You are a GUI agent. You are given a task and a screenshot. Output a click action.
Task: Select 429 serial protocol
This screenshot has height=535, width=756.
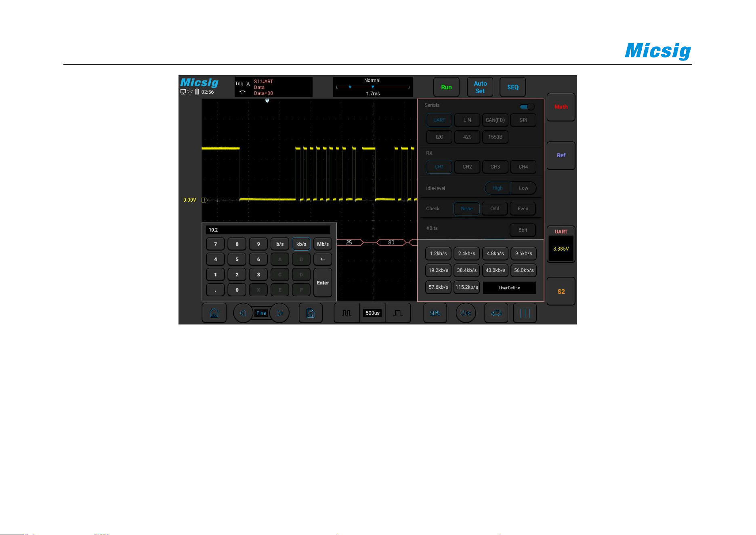(x=467, y=137)
